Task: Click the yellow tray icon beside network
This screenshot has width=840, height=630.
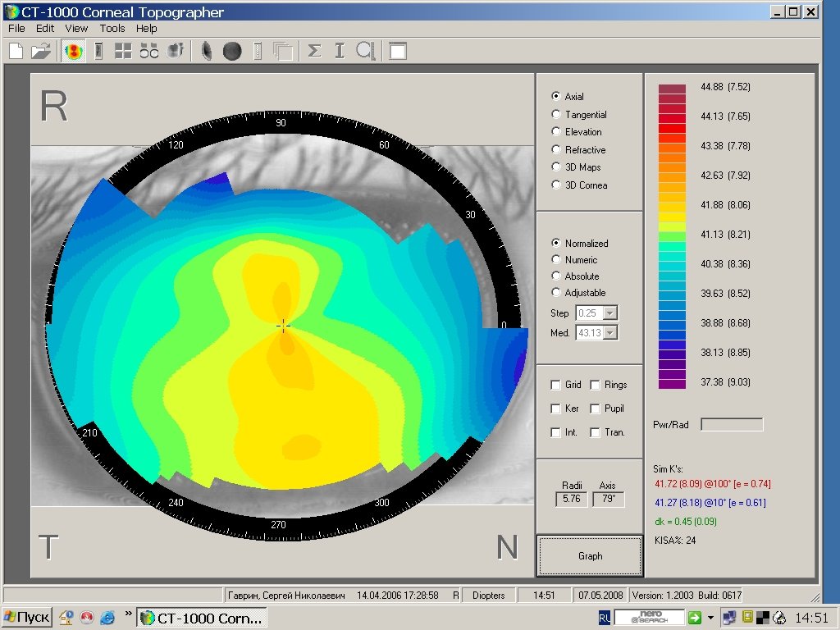Action: pos(748,618)
